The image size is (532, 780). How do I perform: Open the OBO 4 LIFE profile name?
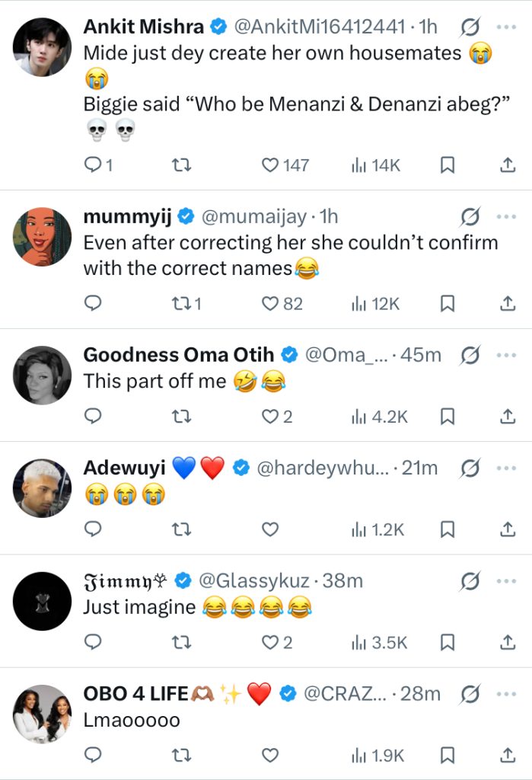pos(133,694)
